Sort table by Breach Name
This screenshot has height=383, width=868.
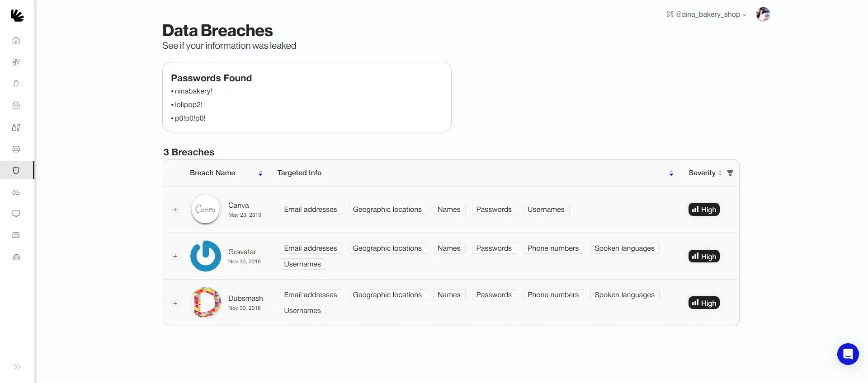click(260, 173)
